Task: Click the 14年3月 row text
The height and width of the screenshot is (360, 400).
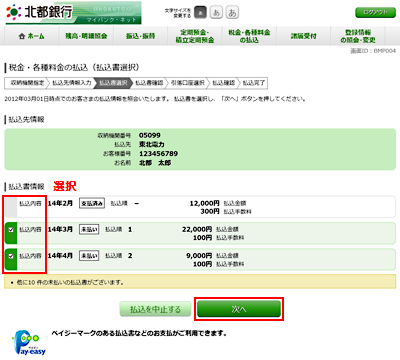Action: 60,229
